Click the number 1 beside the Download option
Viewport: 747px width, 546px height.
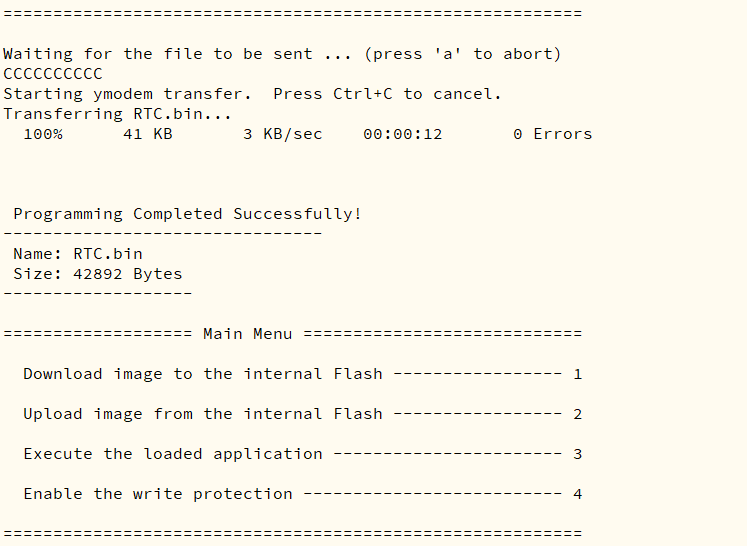(577, 374)
